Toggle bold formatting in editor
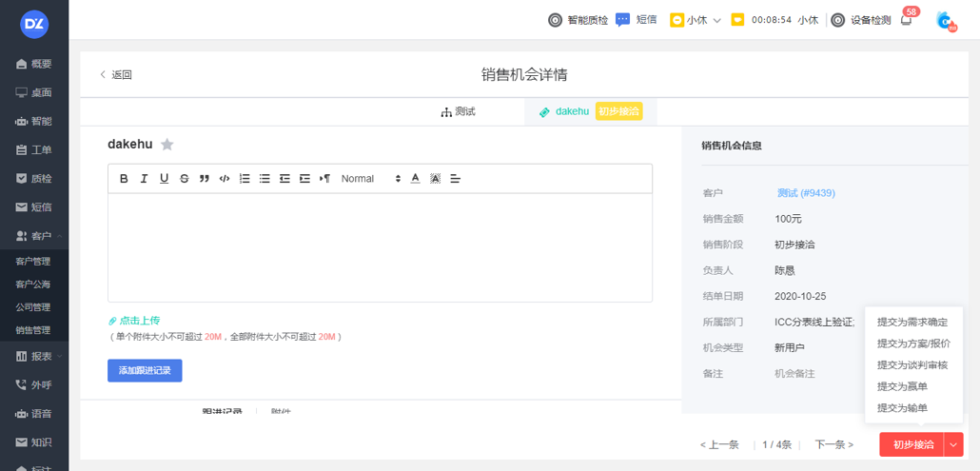The width and height of the screenshot is (980, 471). 124,179
